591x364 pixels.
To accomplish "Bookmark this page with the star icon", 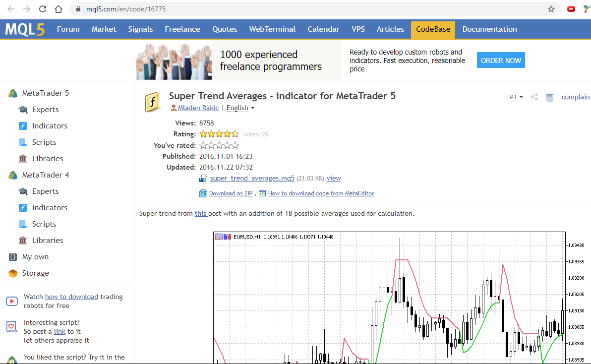I will [551, 9].
